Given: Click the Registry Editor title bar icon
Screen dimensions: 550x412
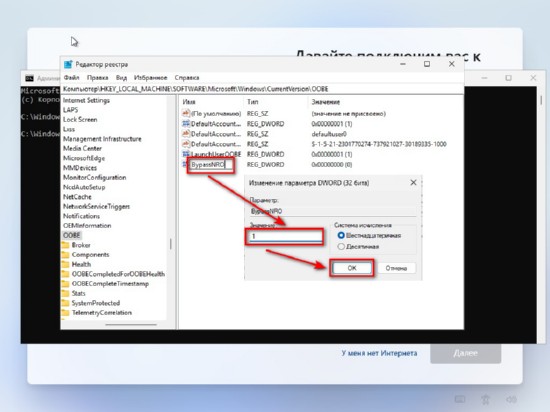Looking at the screenshot, I should click(x=68, y=64).
